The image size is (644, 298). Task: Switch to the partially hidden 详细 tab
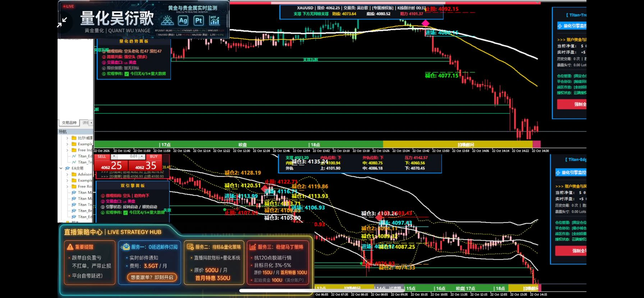pos(85,123)
